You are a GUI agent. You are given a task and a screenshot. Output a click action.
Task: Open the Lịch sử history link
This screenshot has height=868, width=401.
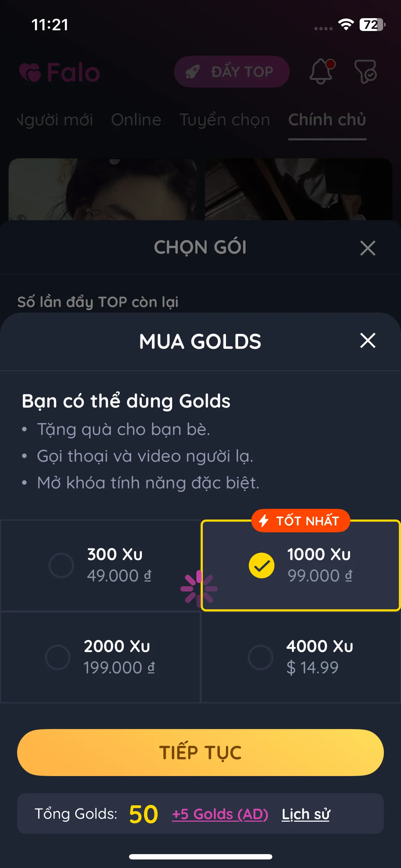click(x=306, y=814)
